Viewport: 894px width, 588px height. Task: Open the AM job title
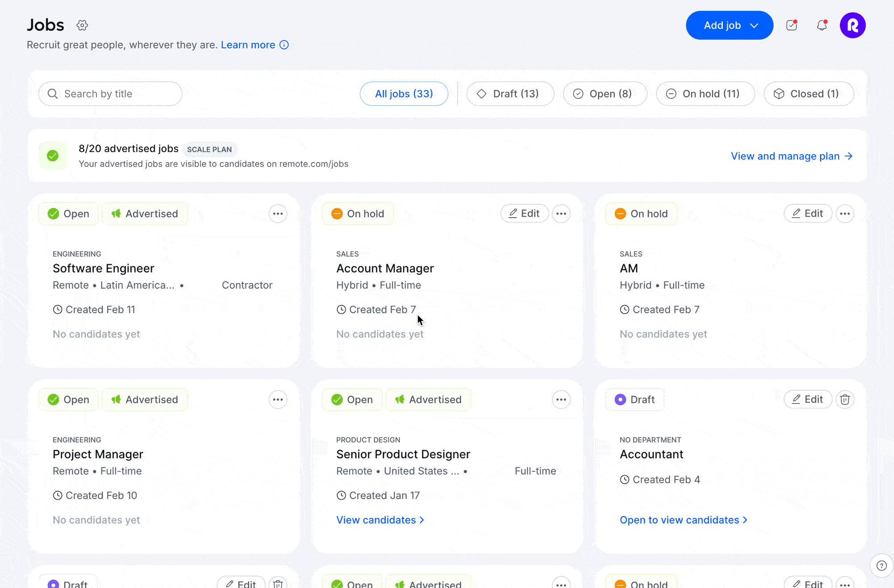(628, 268)
